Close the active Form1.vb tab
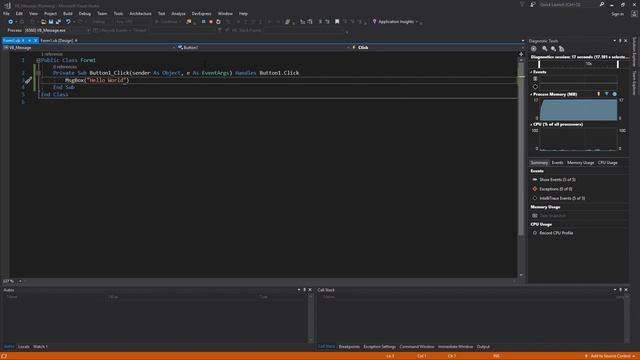 36,40
